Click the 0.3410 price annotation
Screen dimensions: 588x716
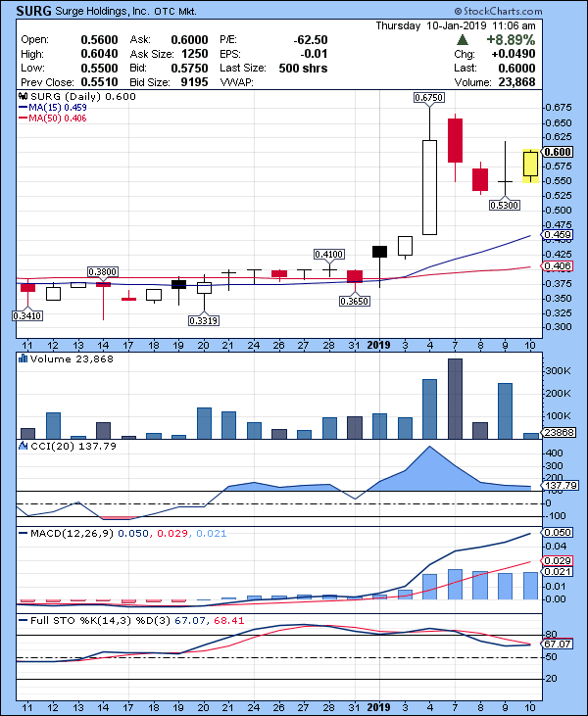click(27, 315)
